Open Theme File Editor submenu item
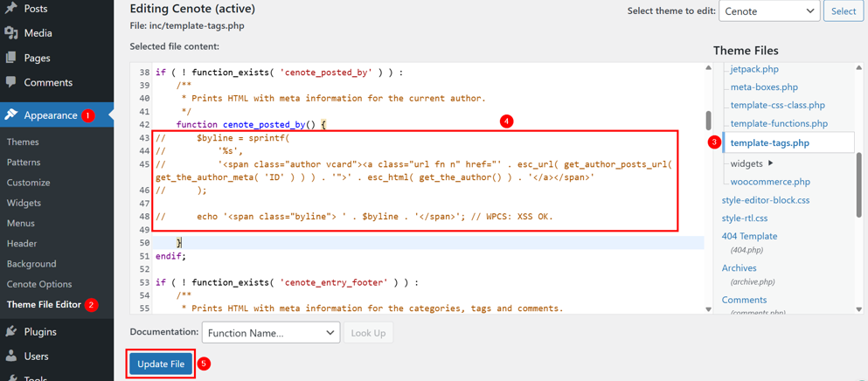 pyautogui.click(x=45, y=305)
